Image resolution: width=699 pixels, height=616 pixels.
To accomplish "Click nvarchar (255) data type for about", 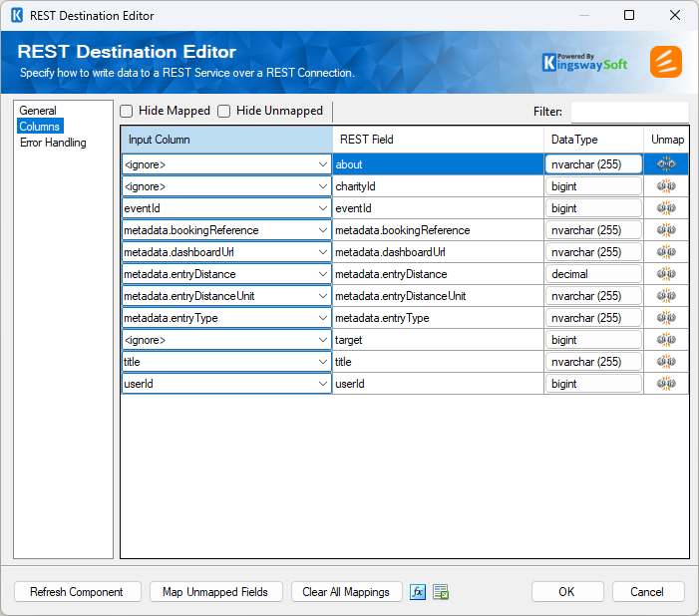I will 593,164.
